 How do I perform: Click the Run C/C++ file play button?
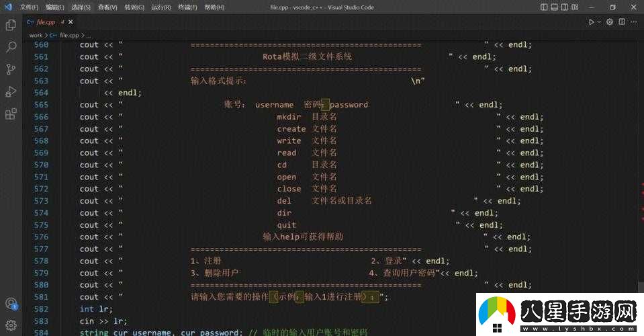tap(591, 22)
